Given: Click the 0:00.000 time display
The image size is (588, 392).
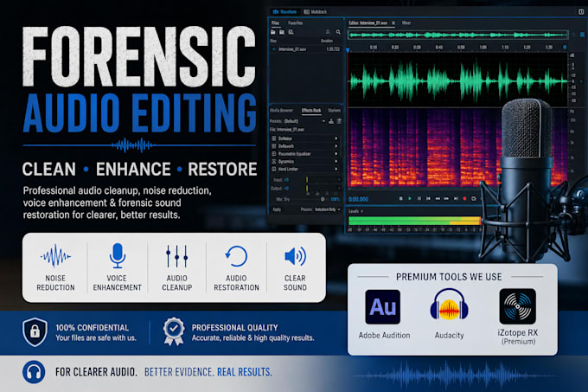Looking at the screenshot, I should coord(358,199).
